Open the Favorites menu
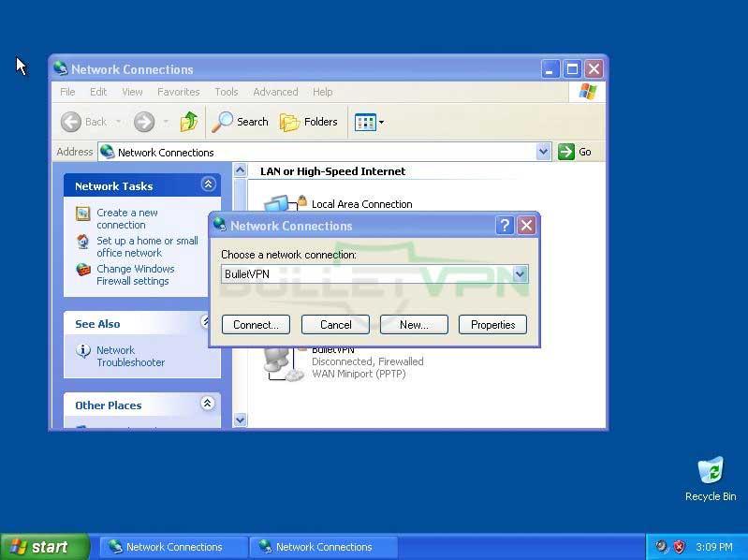 (179, 92)
